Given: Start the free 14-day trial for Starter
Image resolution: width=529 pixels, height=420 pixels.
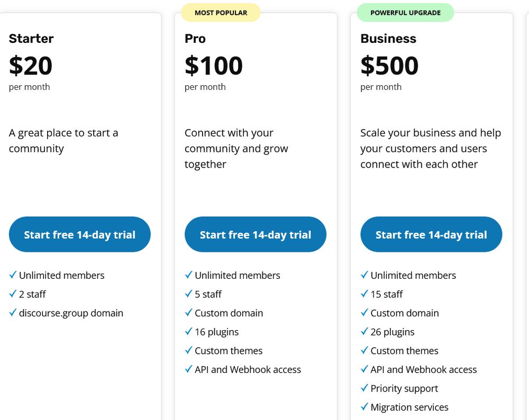Looking at the screenshot, I should click(x=80, y=234).
